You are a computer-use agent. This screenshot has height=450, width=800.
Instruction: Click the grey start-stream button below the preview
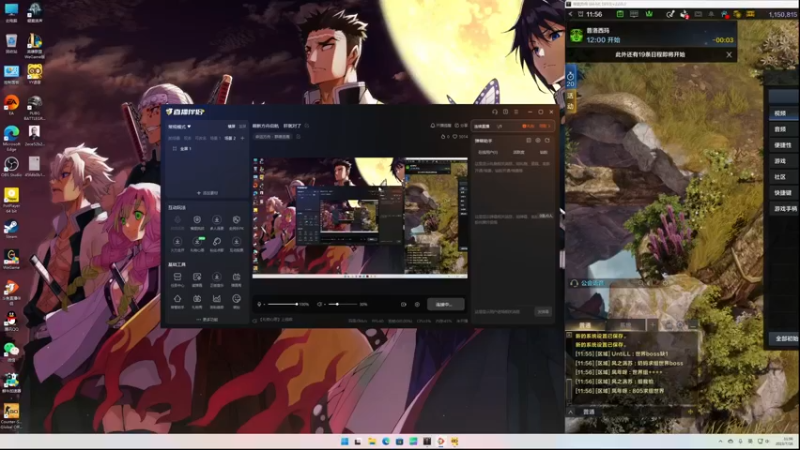click(445, 304)
